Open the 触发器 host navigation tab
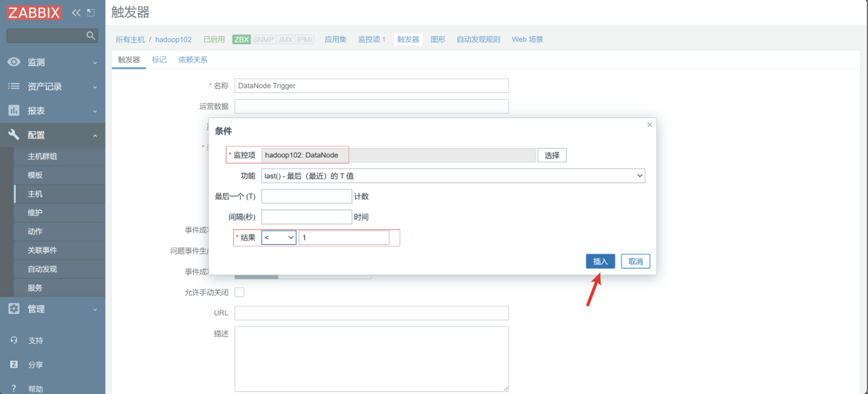Screen dimensions: 868x394 point(408,39)
